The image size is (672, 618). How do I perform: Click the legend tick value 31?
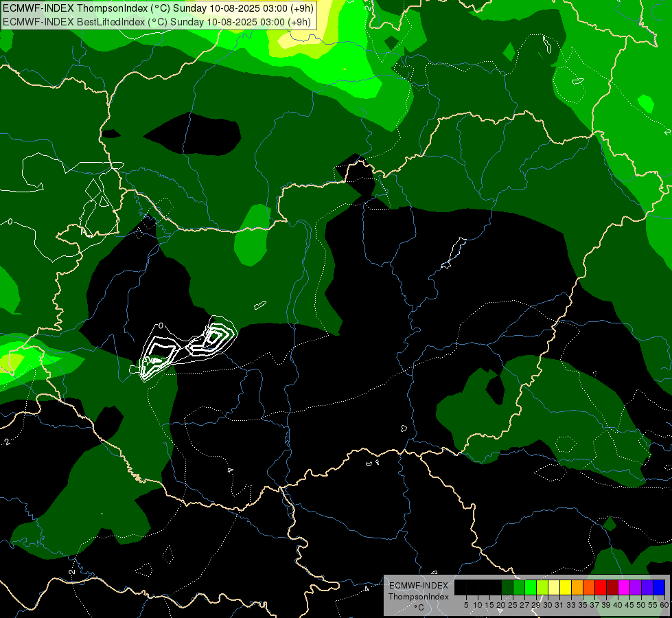pos(559,605)
